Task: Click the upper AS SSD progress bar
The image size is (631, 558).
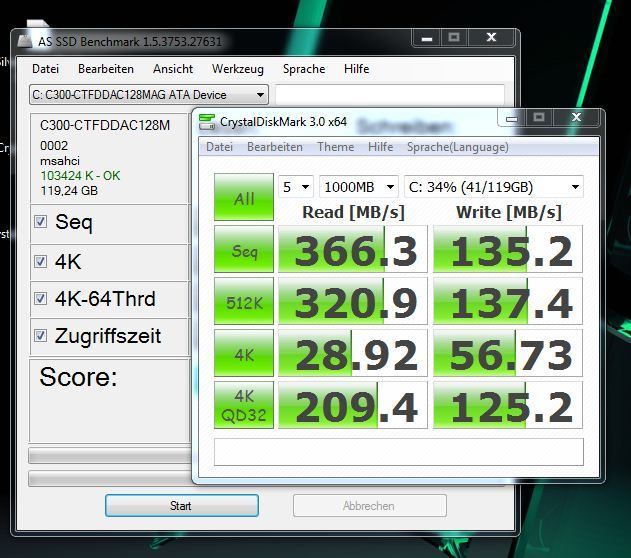Action: click(x=109, y=456)
